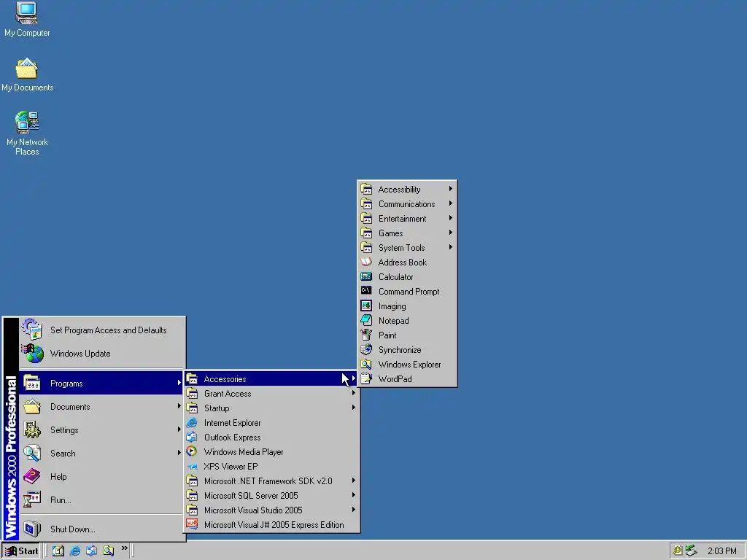The width and height of the screenshot is (747, 560).
Task: Click the Calculator icon in Accessories
Action: 366,276
